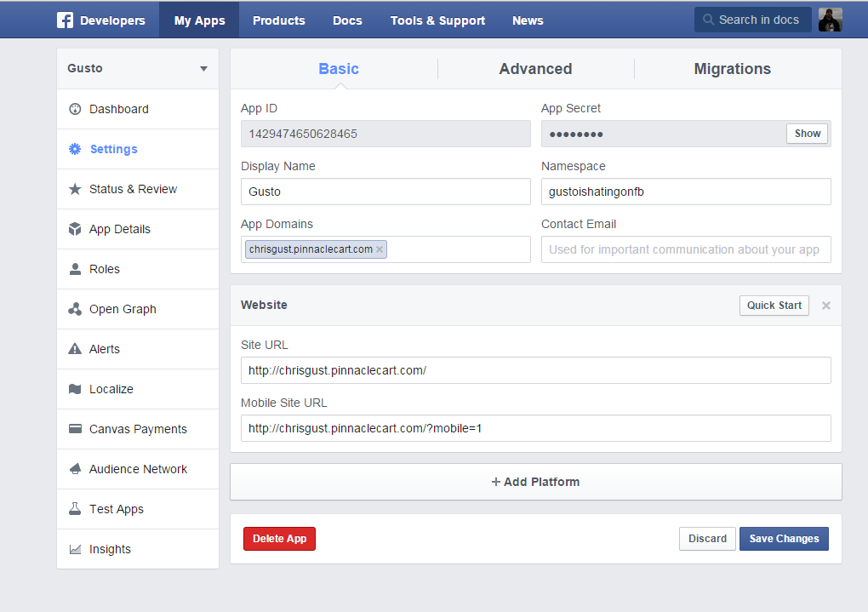Go to the News page
This screenshot has width=868, height=612.
point(528,20)
